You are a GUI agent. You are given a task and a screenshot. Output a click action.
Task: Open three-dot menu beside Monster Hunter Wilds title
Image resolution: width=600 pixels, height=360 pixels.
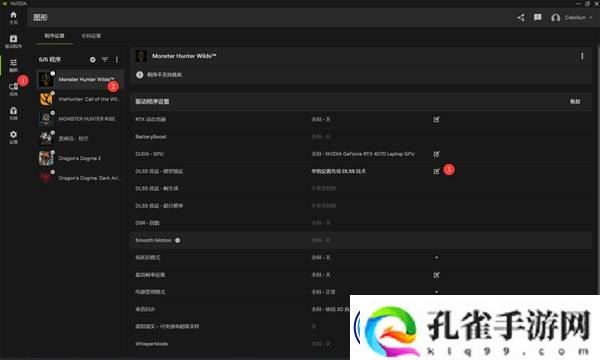pyautogui.click(x=582, y=56)
